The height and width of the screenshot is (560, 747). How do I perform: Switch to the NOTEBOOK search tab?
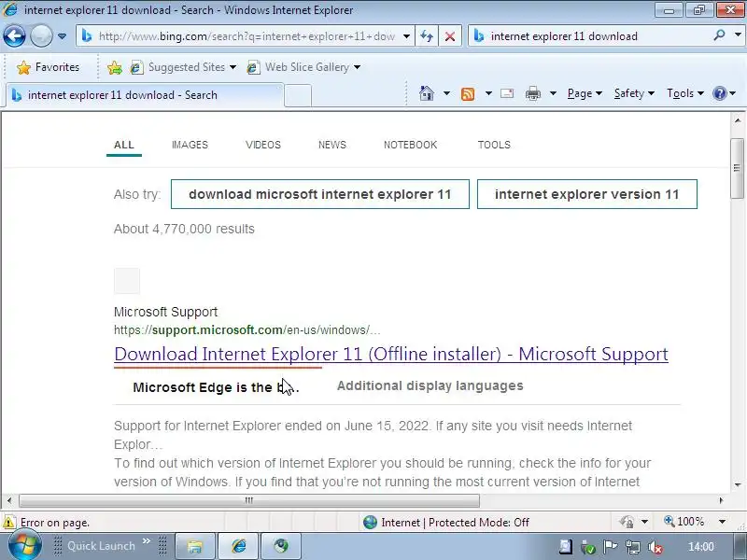click(410, 145)
